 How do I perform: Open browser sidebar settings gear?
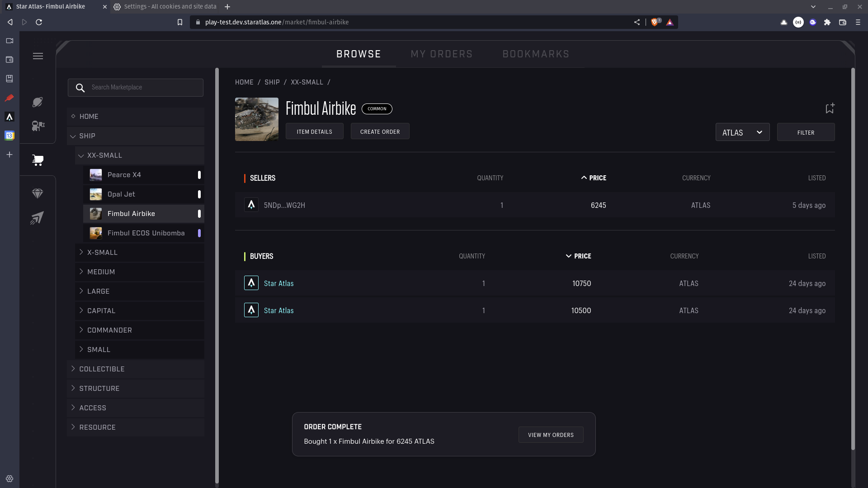(9, 479)
